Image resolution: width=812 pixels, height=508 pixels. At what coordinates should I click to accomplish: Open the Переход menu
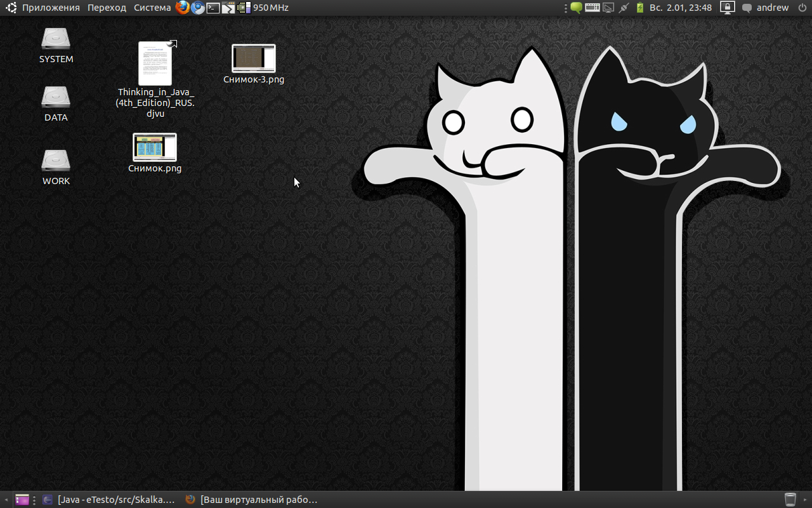click(107, 8)
